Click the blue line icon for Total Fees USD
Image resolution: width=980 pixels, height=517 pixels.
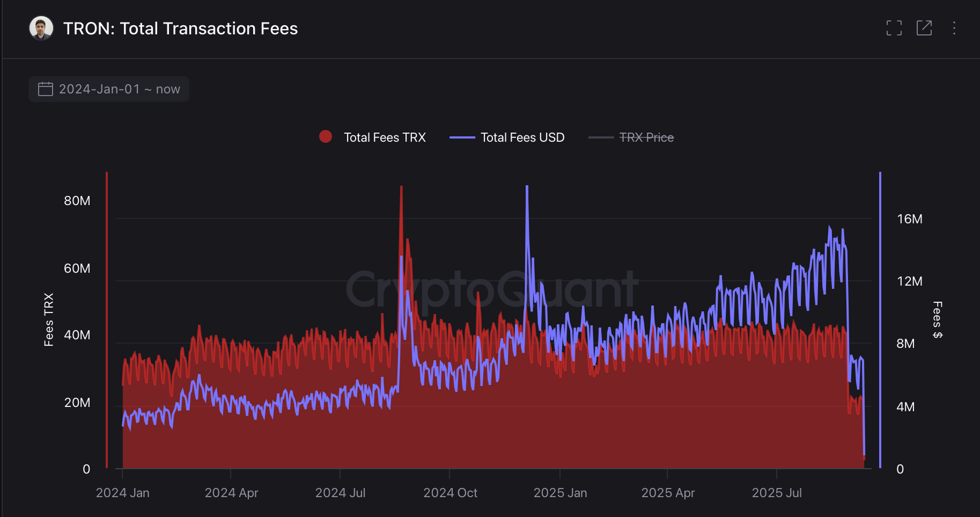(x=461, y=137)
